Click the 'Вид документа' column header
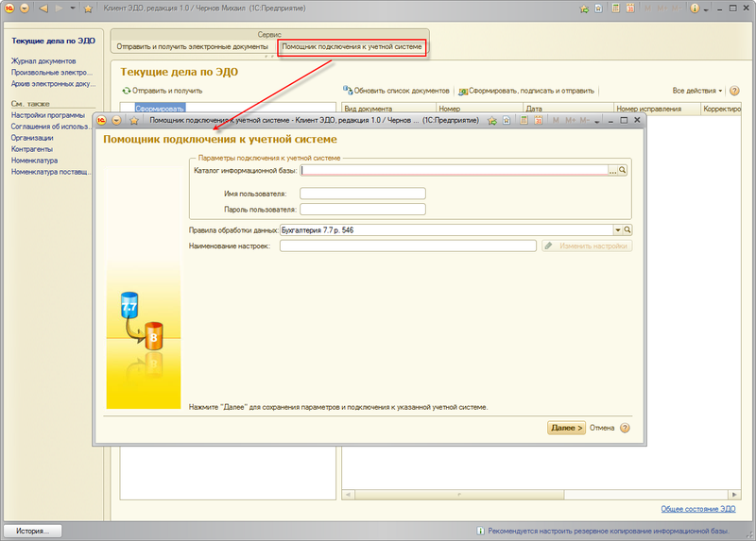 click(388, 109)
